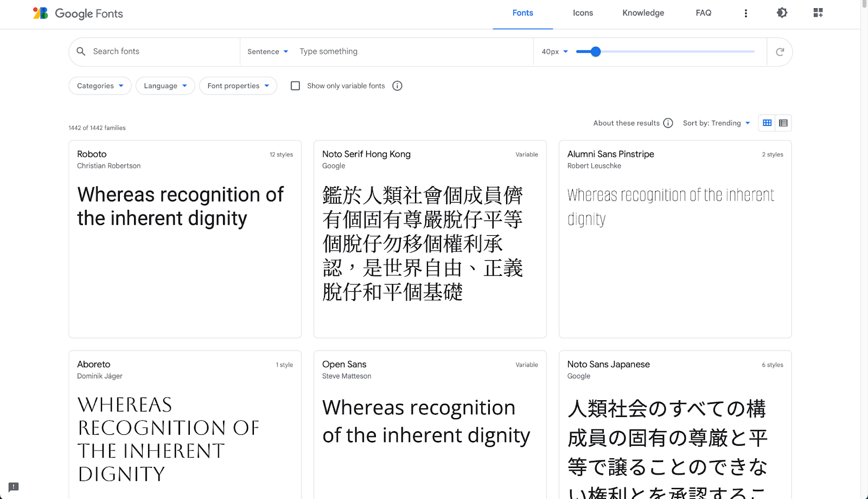This screenshot has height=499, width=868.
Task: Open the Aboreto font
Action: click(93, 364)
